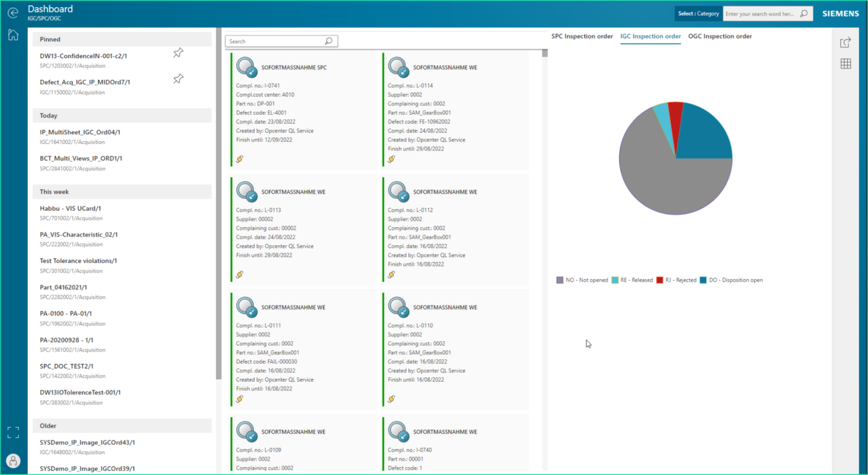Select SYSDemo_IP_Image_IGCOrd43/1 from Older

coord(87,442)
